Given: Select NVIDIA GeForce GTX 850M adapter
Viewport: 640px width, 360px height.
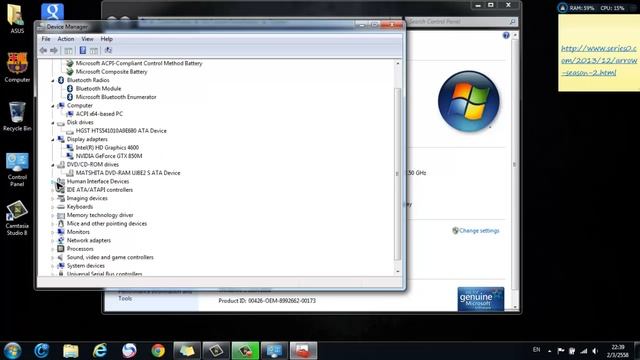Looking at the screenshot, I should tap(109, 156).
